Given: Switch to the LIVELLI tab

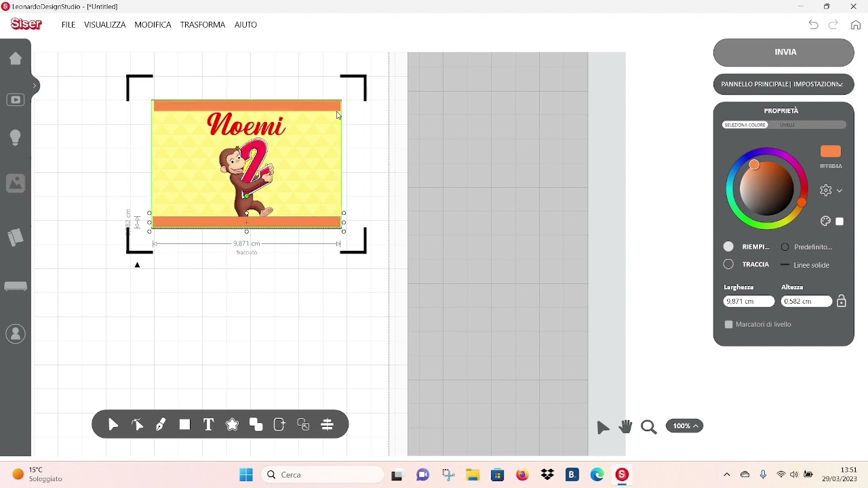Looking at the screenshot, I should point(787,125).
